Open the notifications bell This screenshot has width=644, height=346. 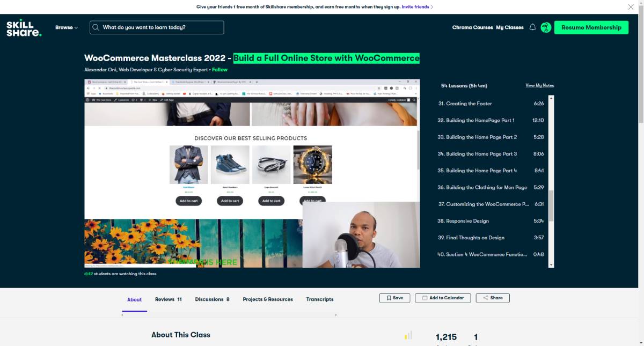tap(532, 27)
